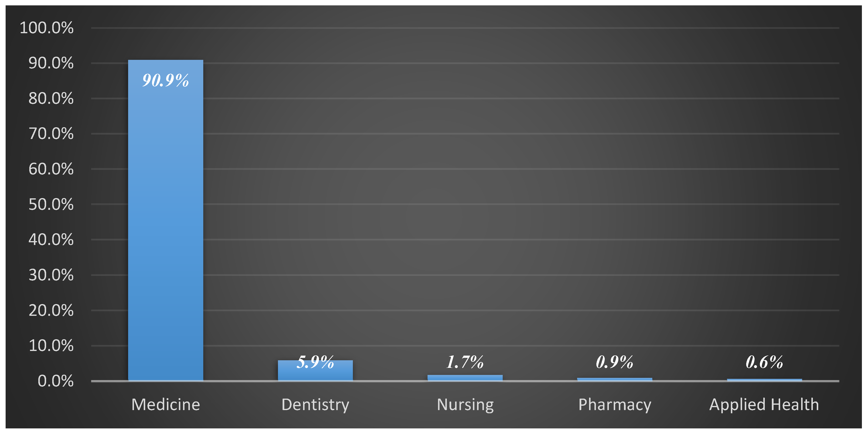The image size is (868, 435).
Task: Click the 90.9% data label
Action: click(x=165, y=80)
